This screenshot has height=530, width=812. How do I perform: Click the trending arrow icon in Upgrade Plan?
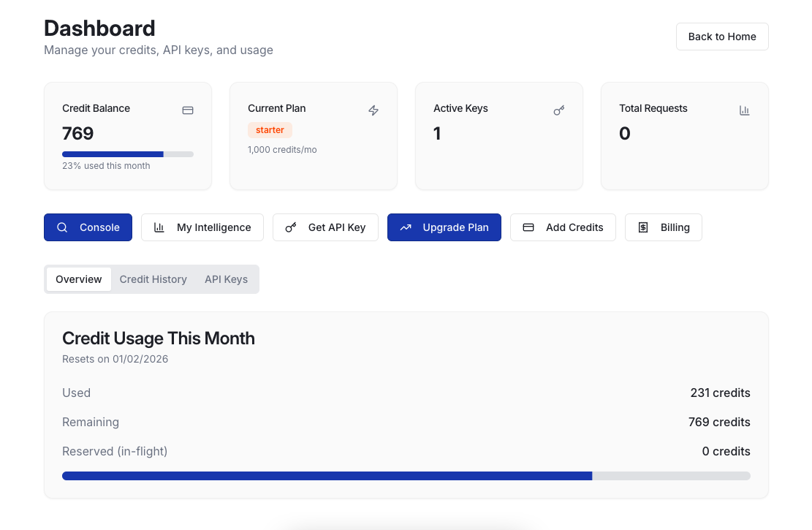coord(406,227)
